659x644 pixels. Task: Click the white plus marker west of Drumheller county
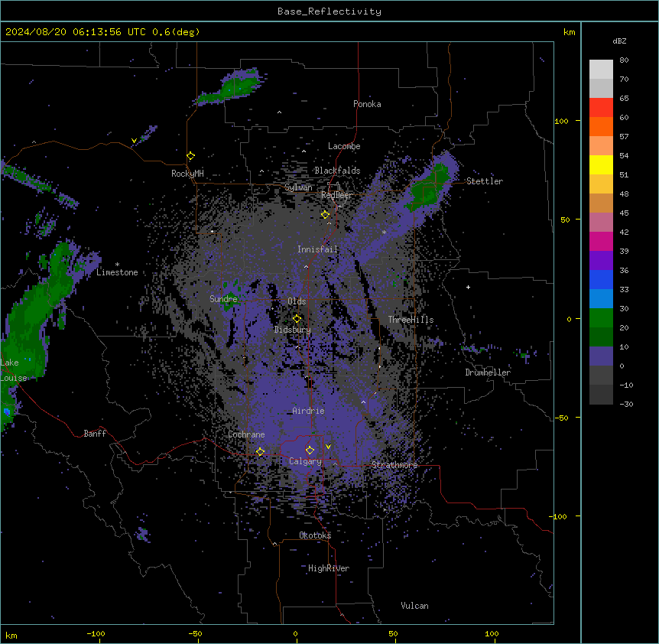pyautogui.click(x=468, y=287)
